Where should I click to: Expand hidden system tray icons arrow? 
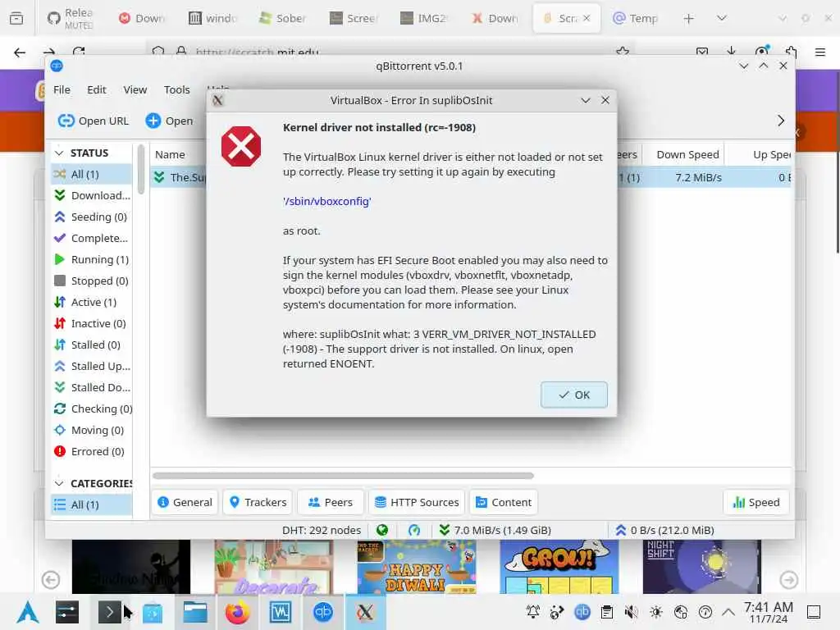728,612
